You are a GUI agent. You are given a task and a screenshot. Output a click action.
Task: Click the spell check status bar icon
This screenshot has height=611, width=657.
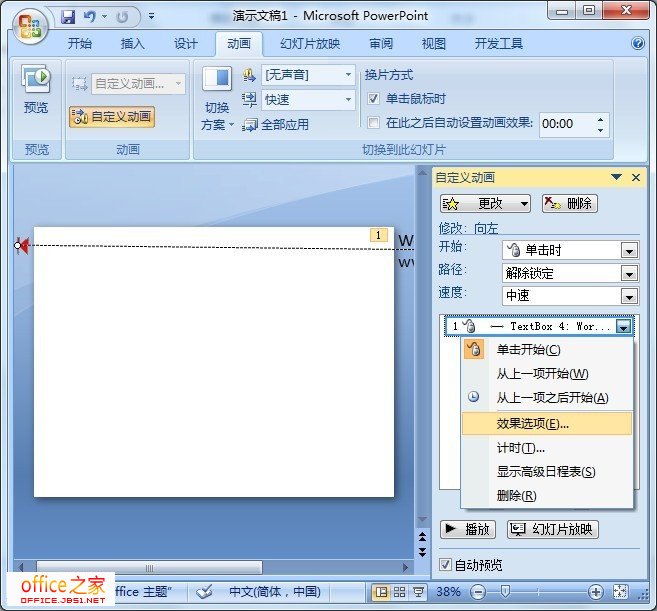(x=204, y=592)
